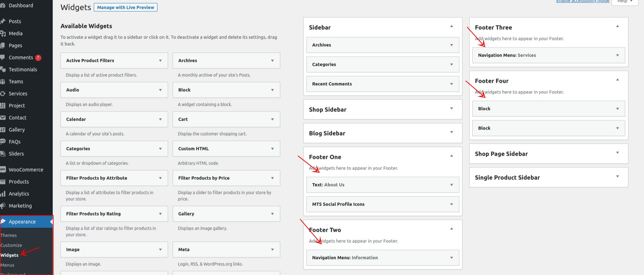Expand Custom HTML widget arrow
The image size is (644, 275).
pos(272,149)
